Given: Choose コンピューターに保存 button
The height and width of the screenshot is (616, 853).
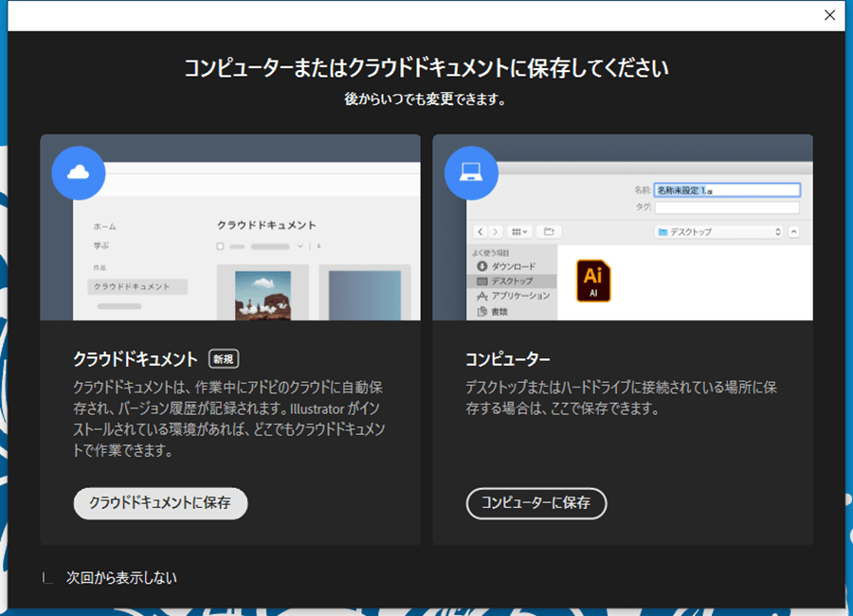Looking at the screenshot, I should pyautogui.click(x=536, y=503).
